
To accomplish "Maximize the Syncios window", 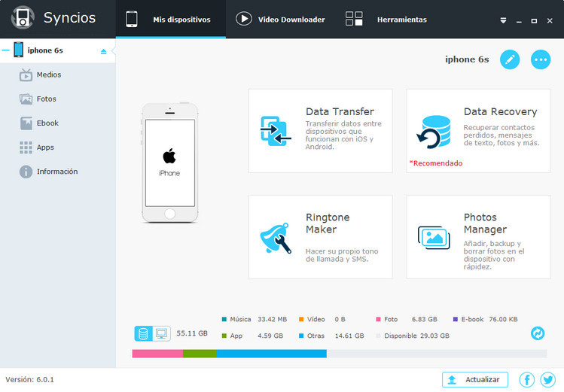I will point(534,21).
